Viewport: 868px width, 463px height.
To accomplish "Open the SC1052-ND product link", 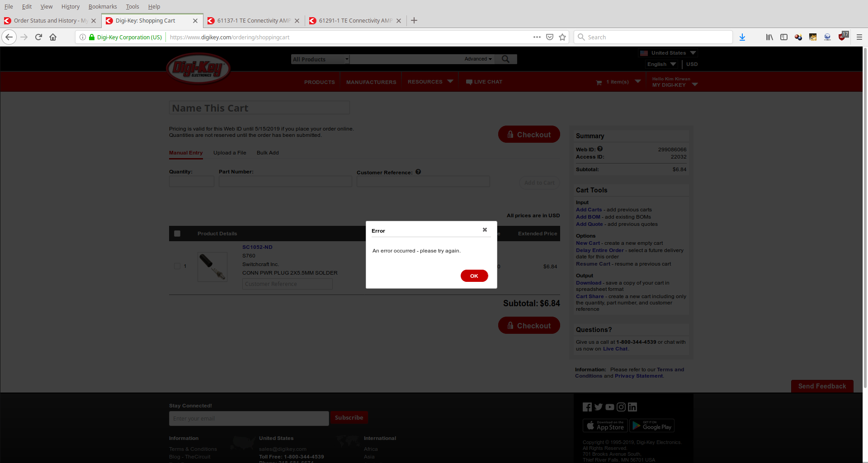I will (x=257, y=247).
